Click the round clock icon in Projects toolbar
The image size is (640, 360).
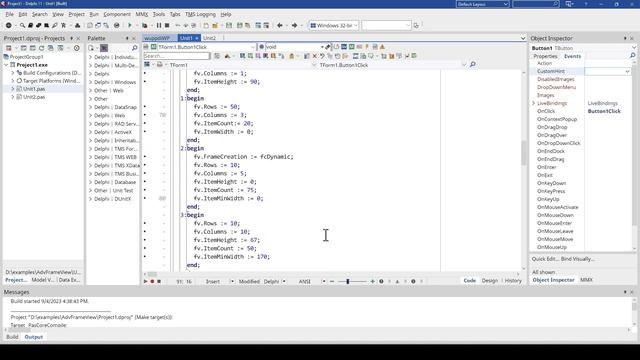click(x=76, y=48)
